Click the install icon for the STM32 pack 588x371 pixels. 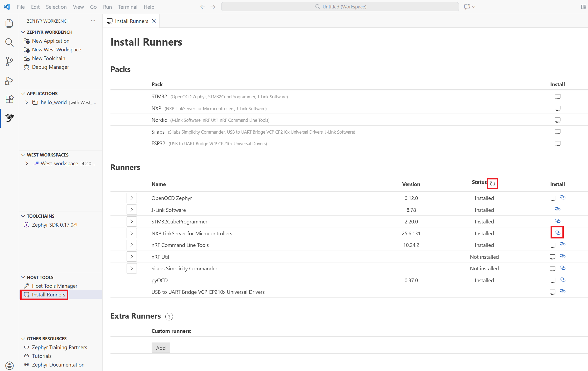[x=557, y=96]
